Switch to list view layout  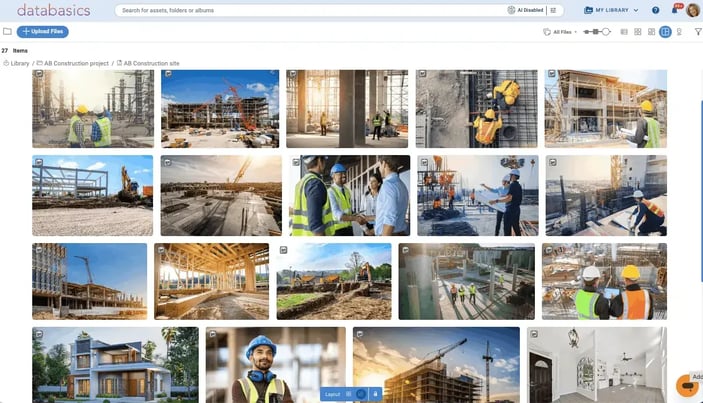point(624,32)
